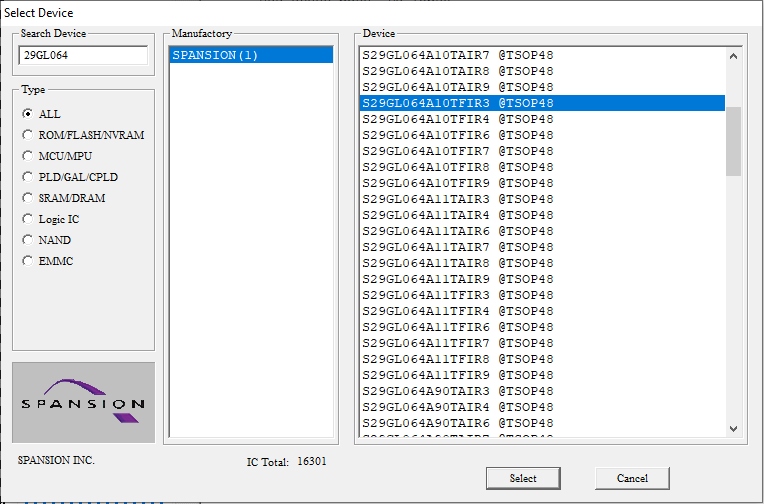Screen dimensions: 764x504
Task: Click the IC Total 16301 value
Action: click(x=312, y=461)
